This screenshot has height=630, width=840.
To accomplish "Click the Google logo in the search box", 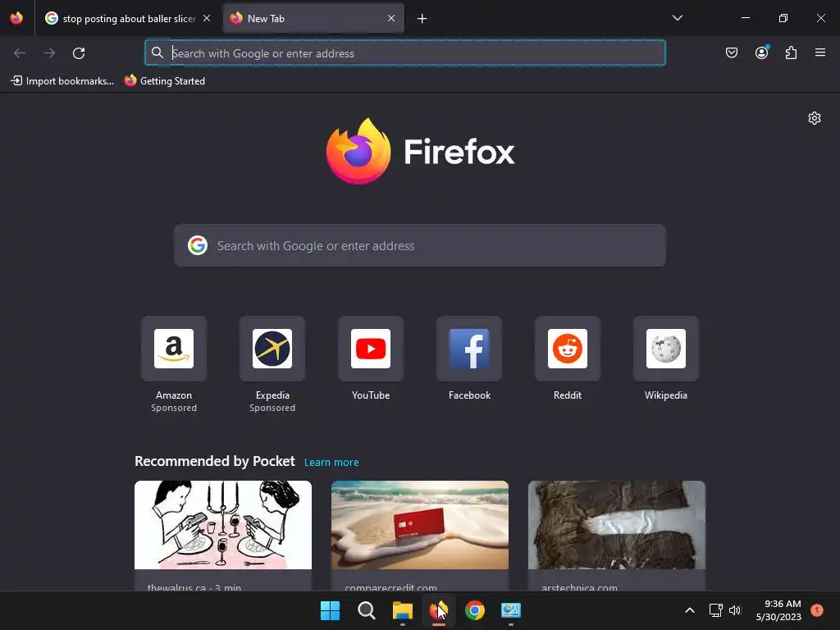I will (x=198, y=245).
